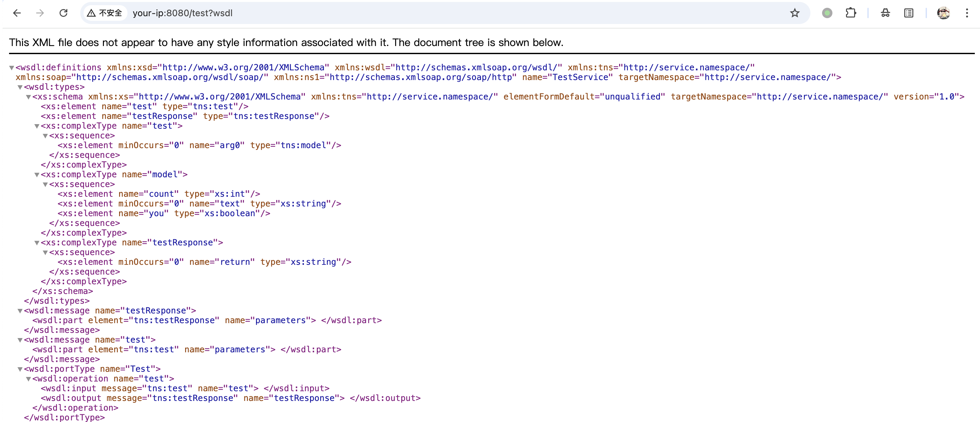Collapse complexType named model
Image resolution: width=980 pixels, height=422 pixels.
coord(37,175)
